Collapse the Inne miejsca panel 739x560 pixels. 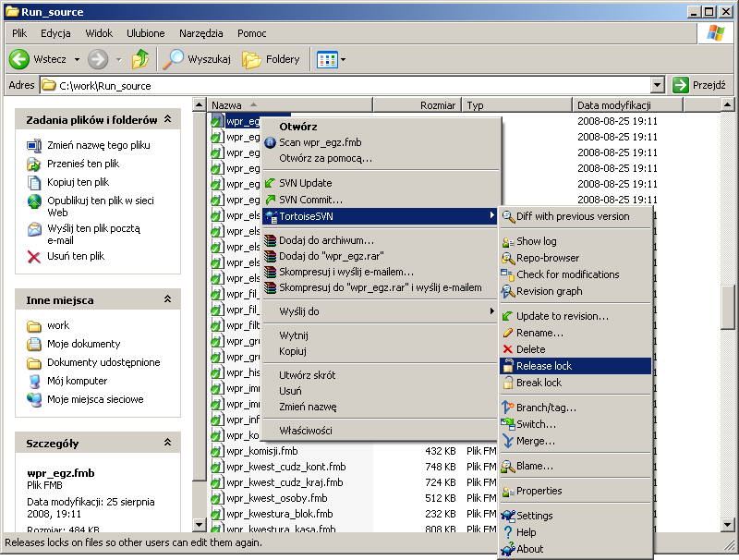pos(168,299)
